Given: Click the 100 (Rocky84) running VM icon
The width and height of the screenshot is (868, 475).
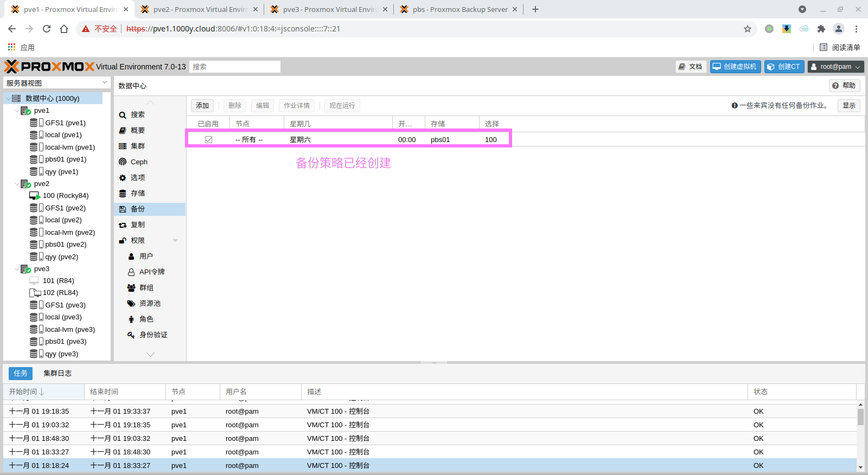Looking at the screenshot, I should pyautogui.click(x=35, y=196).
